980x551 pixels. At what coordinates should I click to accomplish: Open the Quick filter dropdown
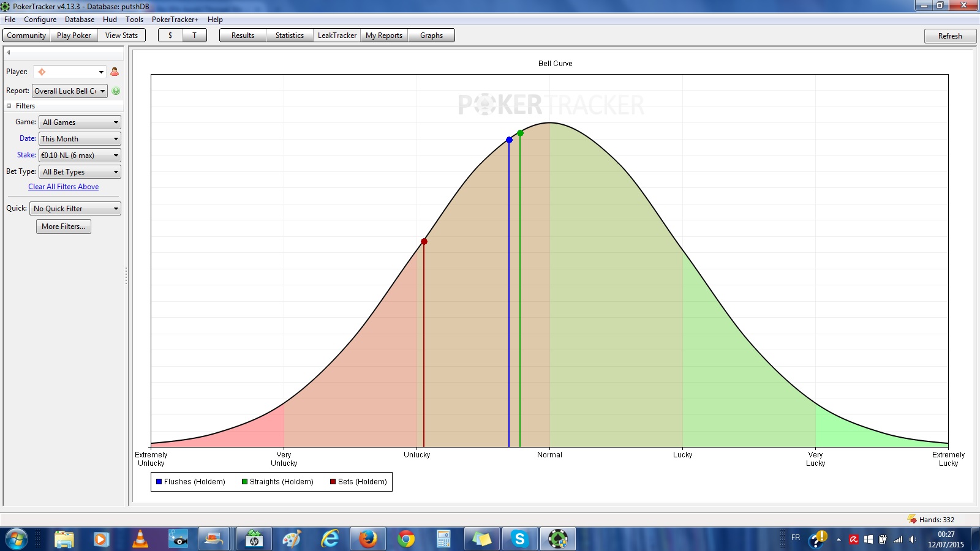(x=75, y=209)
